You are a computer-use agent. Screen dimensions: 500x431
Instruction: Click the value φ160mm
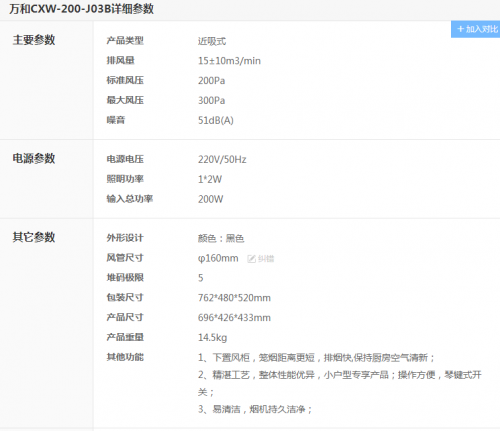[x=218, y=258]
